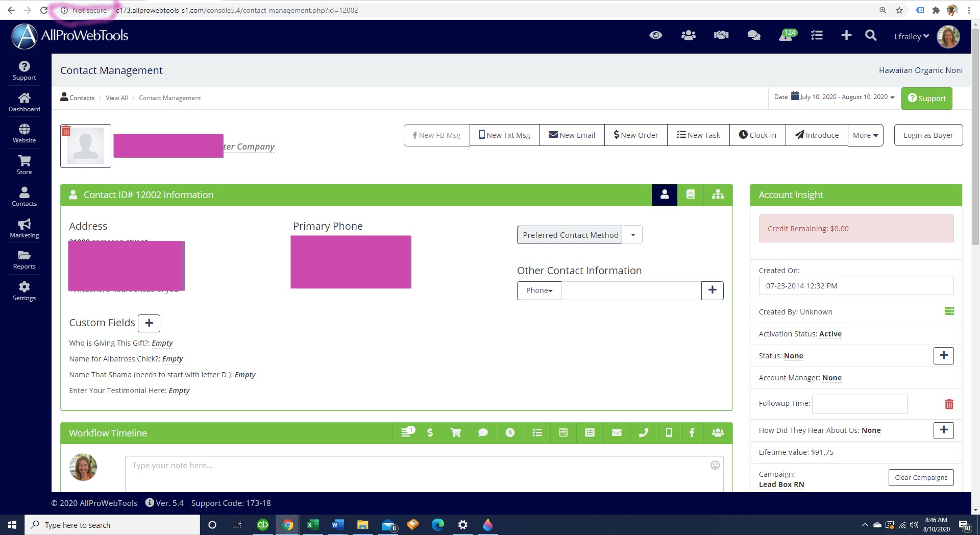Viewport: 980px width, 535px height.
Task: Filter timeline by group users icon
Action: [718, 432]
